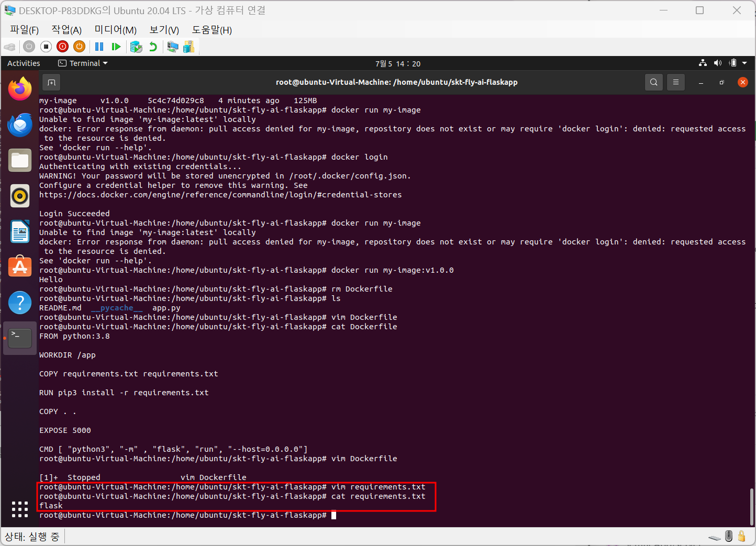This screenshot has width=756, height=546.
Task: Reset the VM with the green play icon
Action: click(116, 47)
